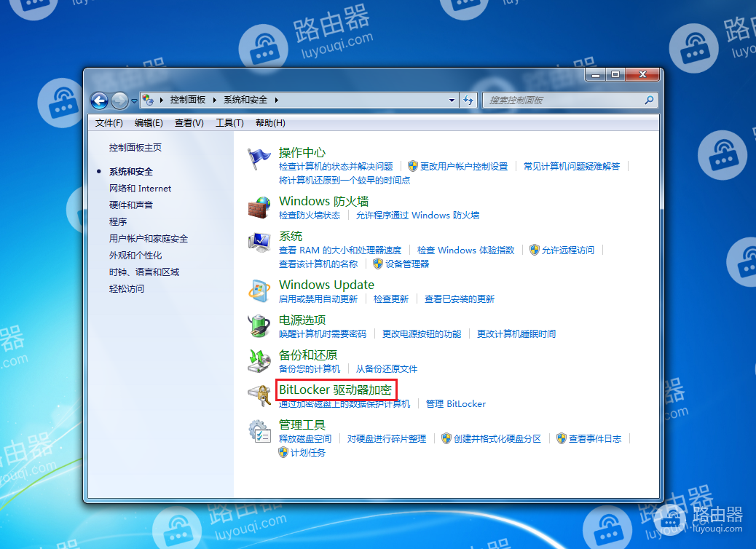Viewport: 756px width, 549px height.
Task: Click the refresh button beside address bar
Action: pos(468,100)
